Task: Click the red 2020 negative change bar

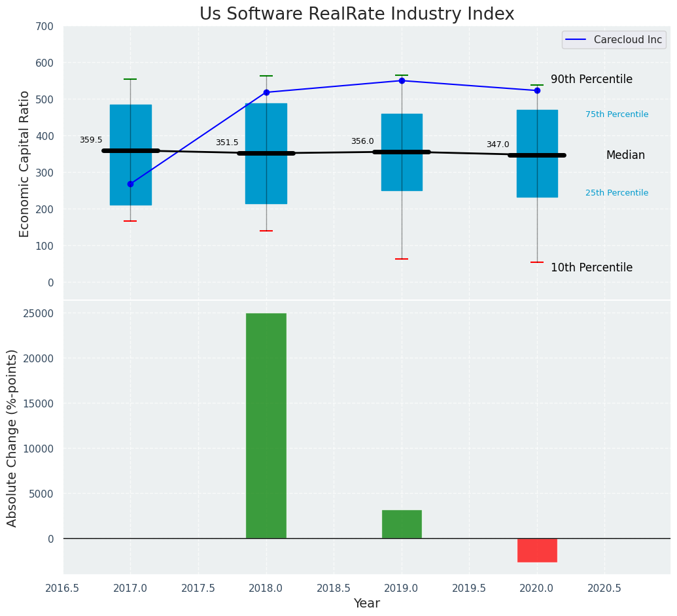Action: (x=537, y=550)
